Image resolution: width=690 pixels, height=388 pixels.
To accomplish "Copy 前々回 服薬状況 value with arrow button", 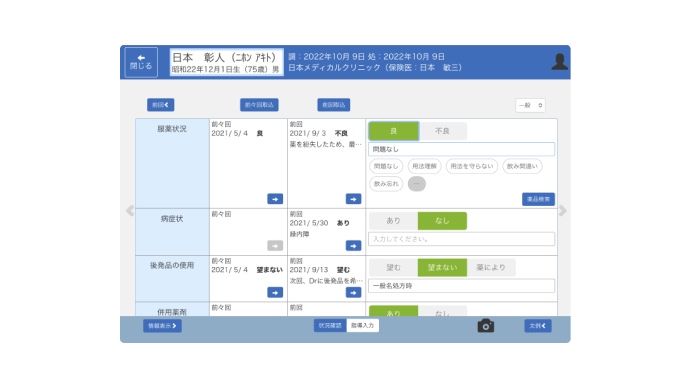I will click(275, 199).
